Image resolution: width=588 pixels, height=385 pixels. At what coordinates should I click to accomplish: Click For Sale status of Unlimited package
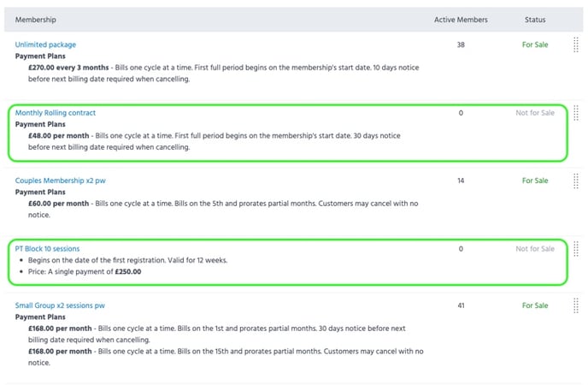pyautogui.click(x=535, y=44)
